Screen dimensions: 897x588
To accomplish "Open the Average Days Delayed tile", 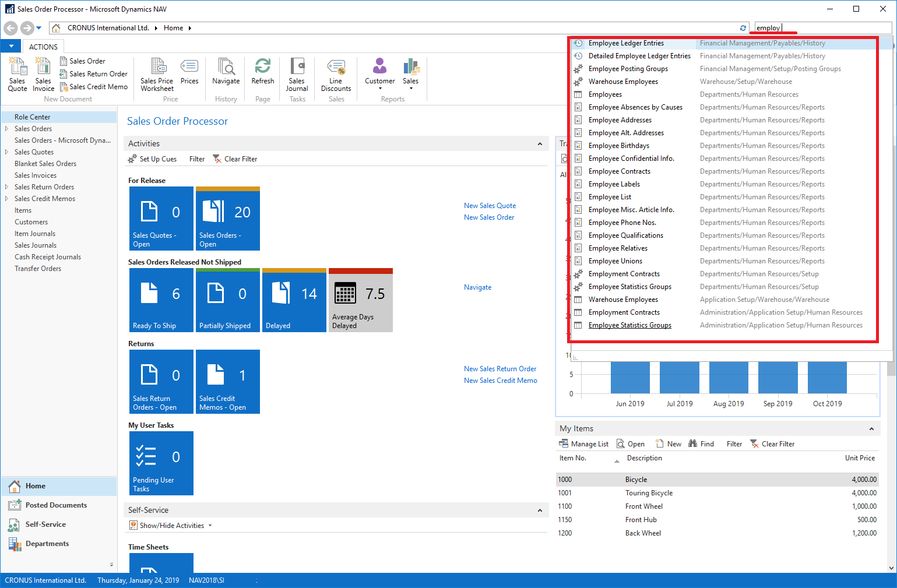I will 361,300.
